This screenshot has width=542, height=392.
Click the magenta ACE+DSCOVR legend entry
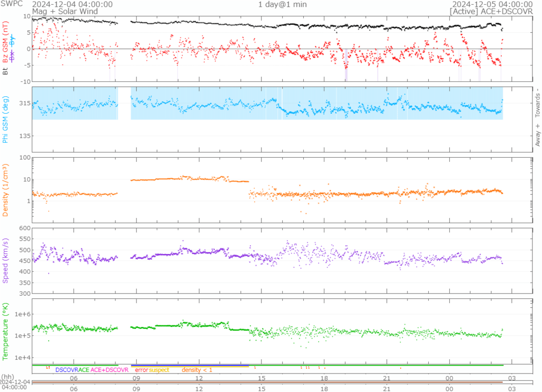[110, 370]
